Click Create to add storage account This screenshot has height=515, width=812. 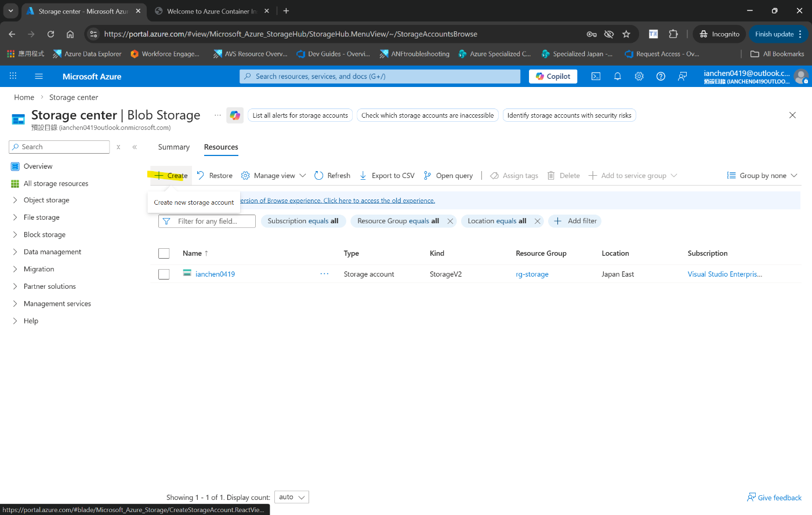[x=171, y=176]
